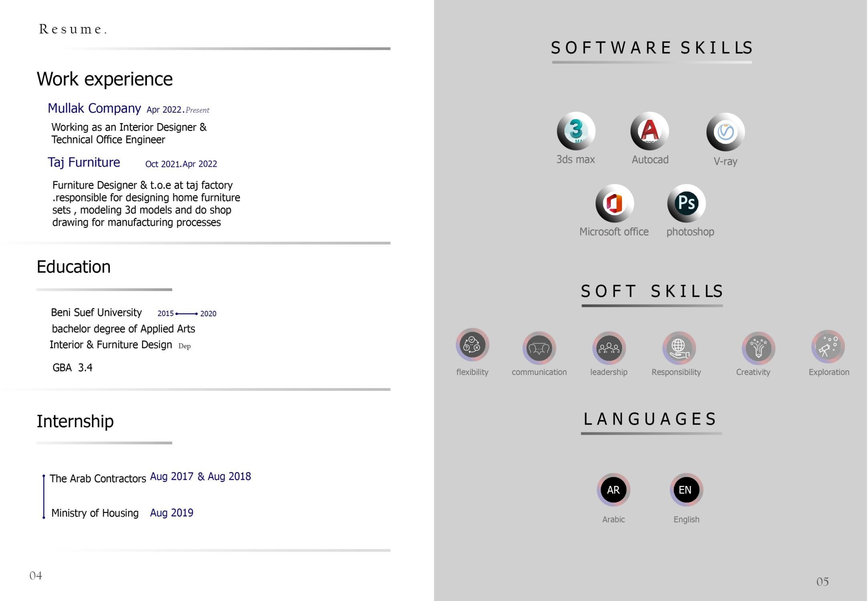Click the Beni Suef University text
Viewport: 868px width, 601px height.
[96, 312]
